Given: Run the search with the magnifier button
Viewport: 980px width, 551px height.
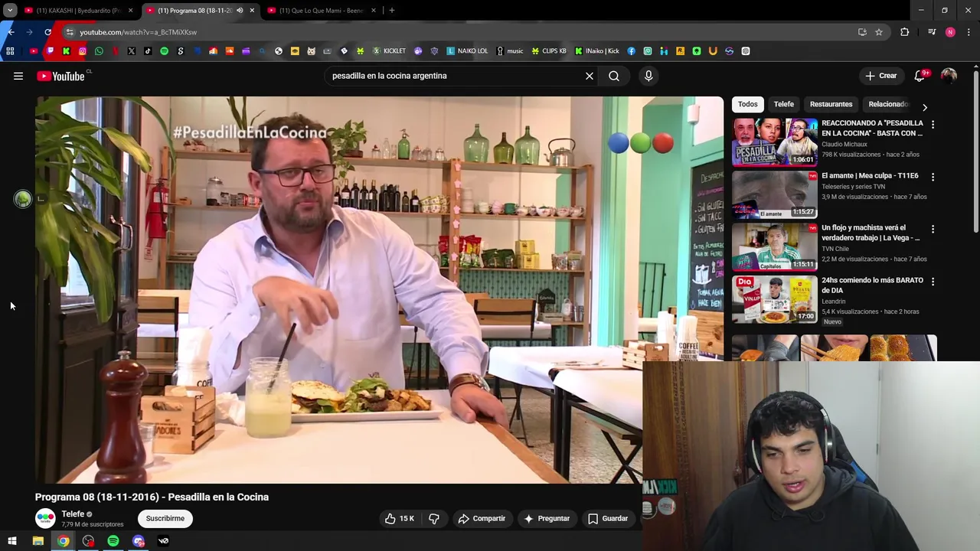Looking at the screenshot, I should pyautogui.click(x=614, y=76).
